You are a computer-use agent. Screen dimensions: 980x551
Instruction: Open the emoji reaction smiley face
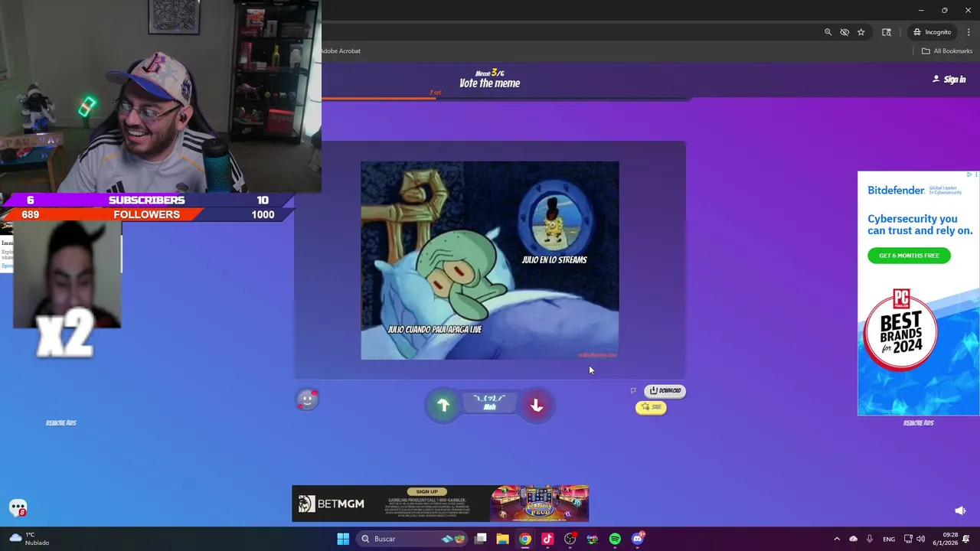pos(307,399)
